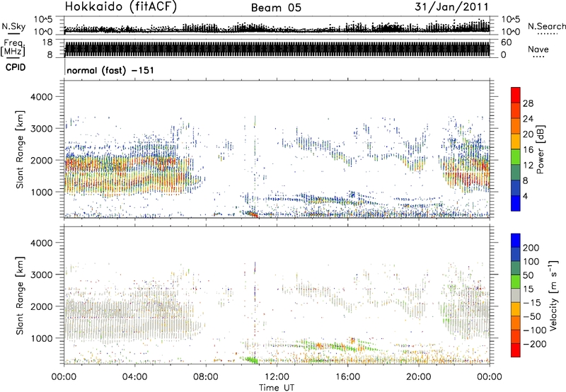566x392 pixels.
Task: Click the 'Beam 05' header label
Action: [276, 8]
